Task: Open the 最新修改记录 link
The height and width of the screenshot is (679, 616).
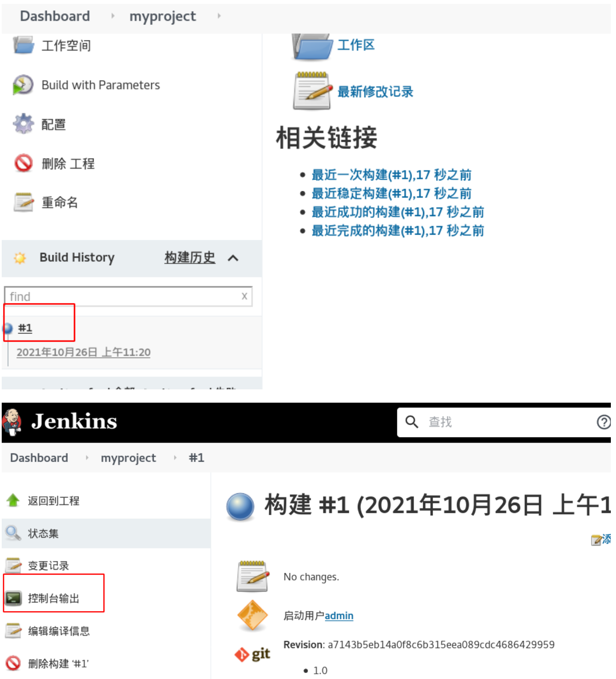Action: [x=375, y=92]
